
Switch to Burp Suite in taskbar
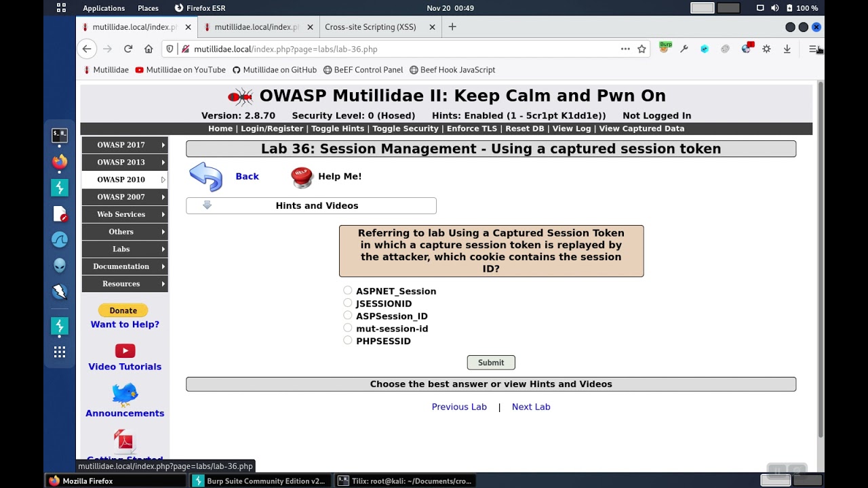pyautogui.click(x=259, y=481)
